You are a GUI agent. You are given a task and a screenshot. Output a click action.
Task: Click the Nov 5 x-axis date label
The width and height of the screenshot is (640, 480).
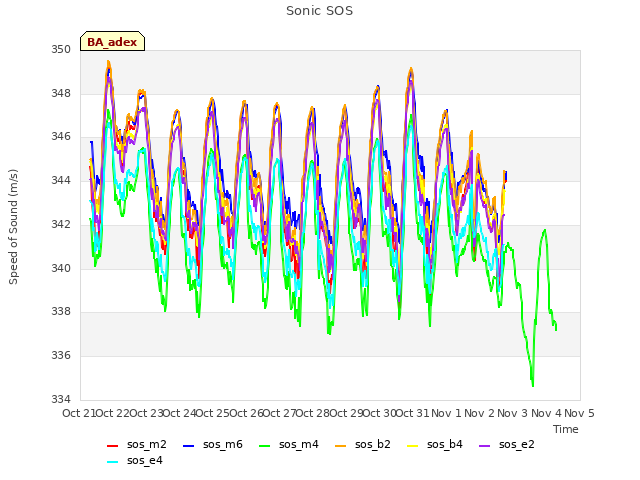point(579,413)
